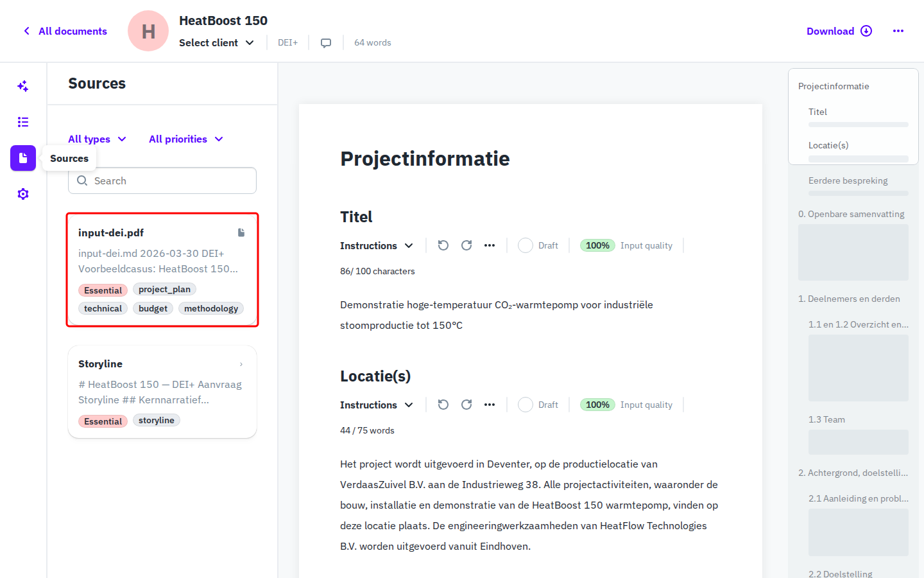
Task: Click the 100% input quality badge for Locatie(s)
Action: click(x=597, y=405)
